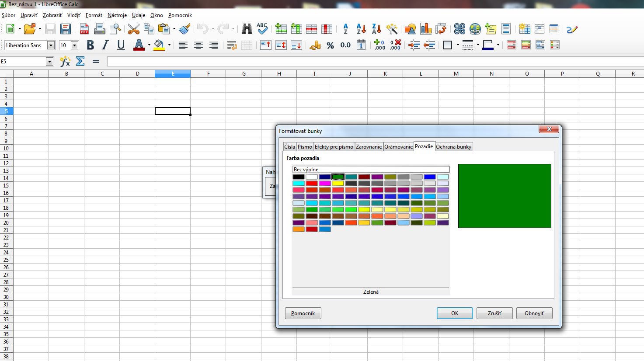The height and width of the screenshot is (361, 644).
Task: Insert a chart using bar chart icon
Action: pyautogui.click(x=426, y=29)
